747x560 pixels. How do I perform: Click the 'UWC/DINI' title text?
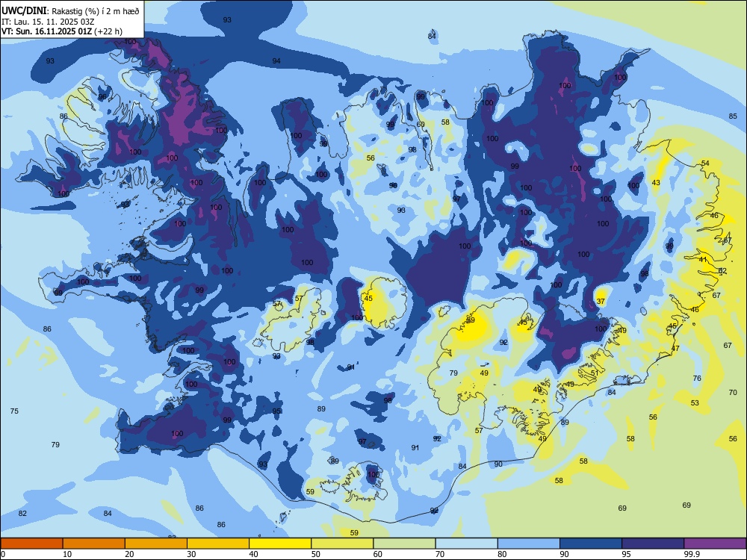coord(25,11)
